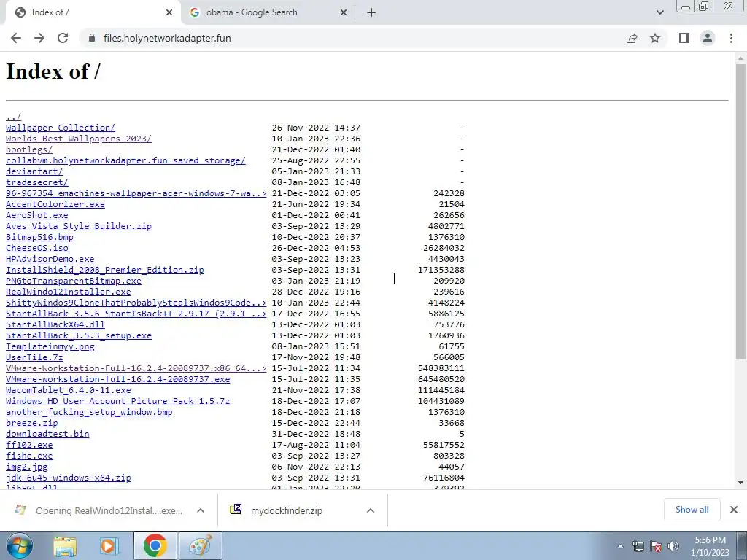This screenshot has height=560, width=747.
Task: Go to parent directory ../
Action: pos(13,117)
